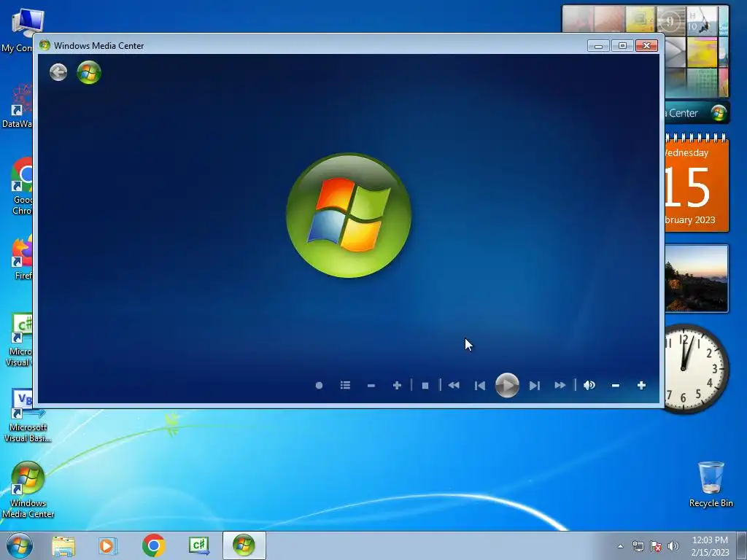Select the Microsoft Visual Basic desktop shortcut
The width and height of the screenshot is (747, 560).
click(28, 416)
